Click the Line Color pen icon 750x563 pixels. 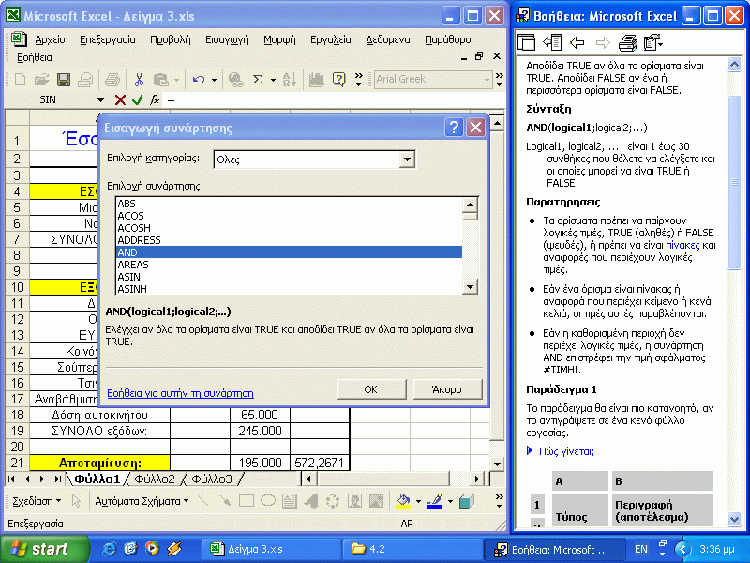(434, 501)
